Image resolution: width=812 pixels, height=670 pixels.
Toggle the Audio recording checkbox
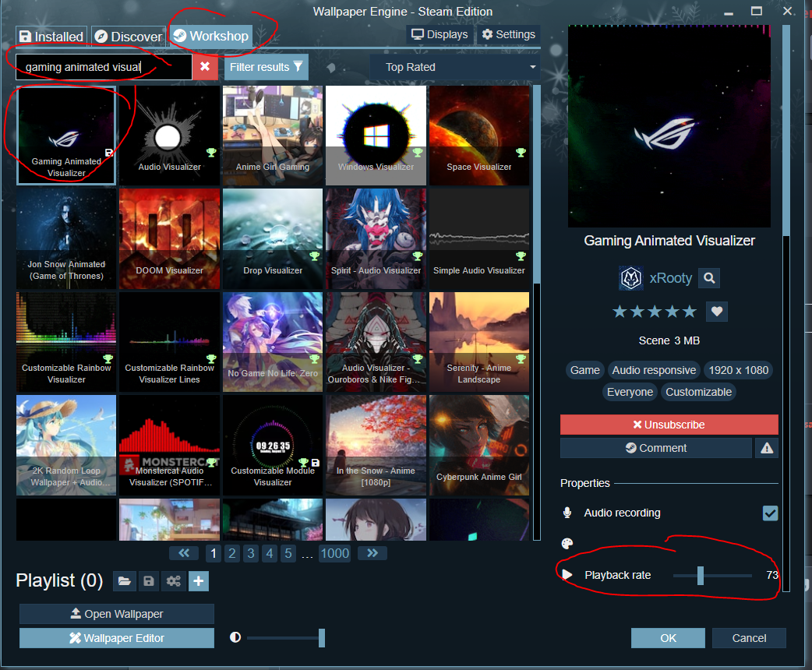770,513
